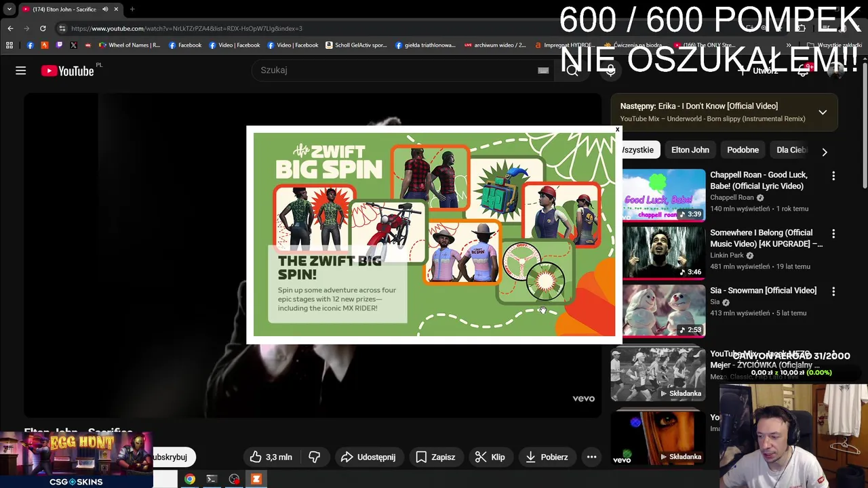Open more actions ellipsis under the video
The width and height of the screenshot is (868, 488).
[591, 457]
